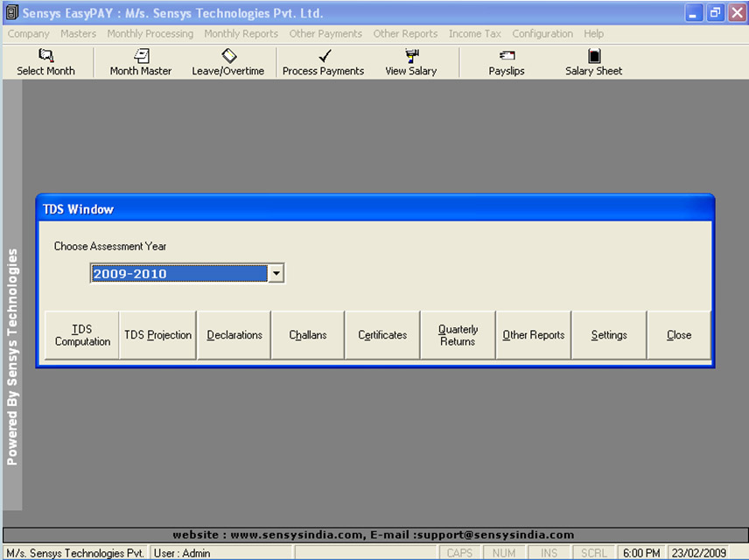Close the Sensys EasyPAY application window
This screenshot has width=749, height=560.
click(x=737, y=13)
